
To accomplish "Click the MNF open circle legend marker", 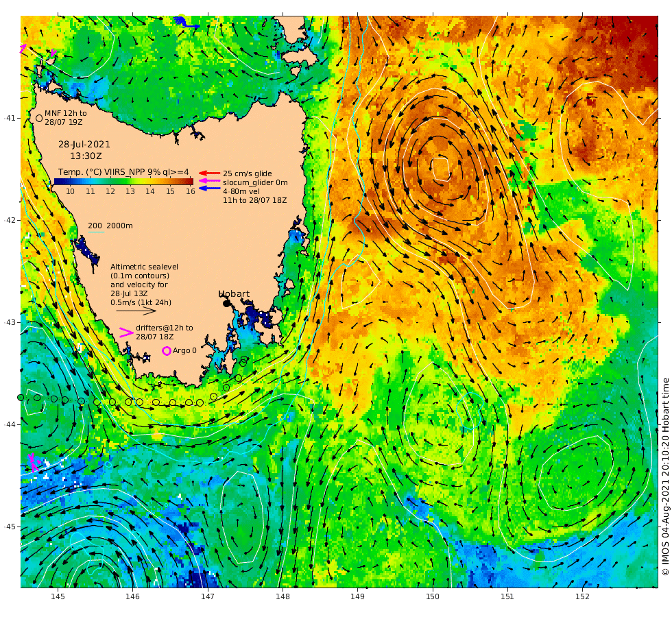I will point(39,118).
